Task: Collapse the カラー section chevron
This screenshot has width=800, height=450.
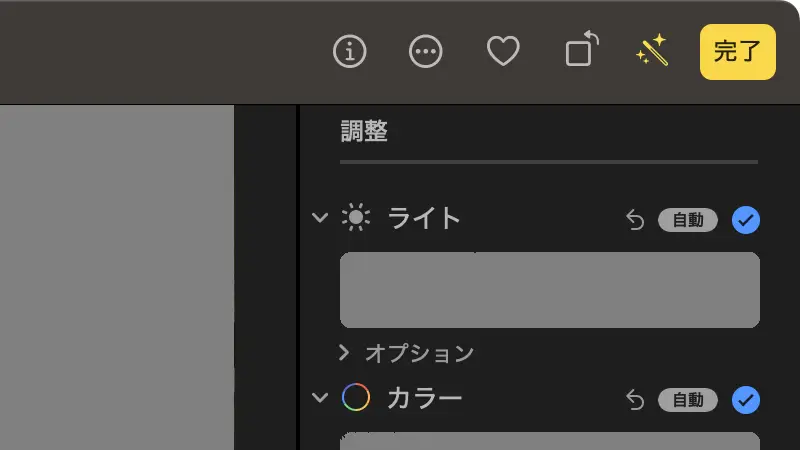Action: point(320,398)
